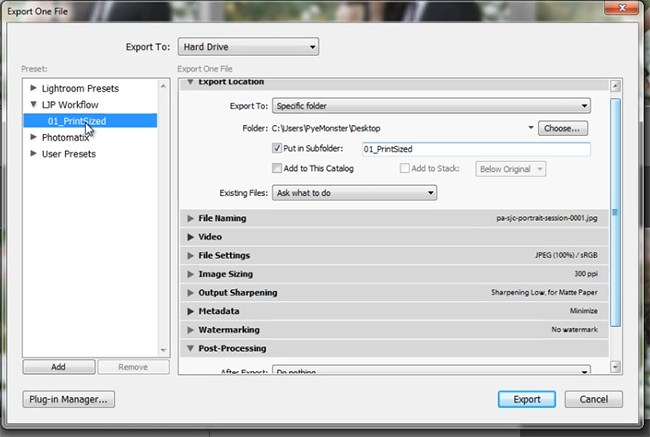Open the recent folders arrow beside Choose

531,128
